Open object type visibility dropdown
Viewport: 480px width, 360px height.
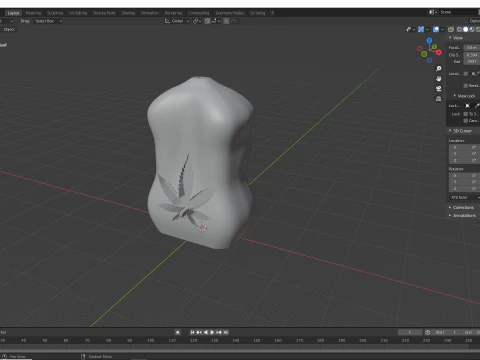pos(410,29)
